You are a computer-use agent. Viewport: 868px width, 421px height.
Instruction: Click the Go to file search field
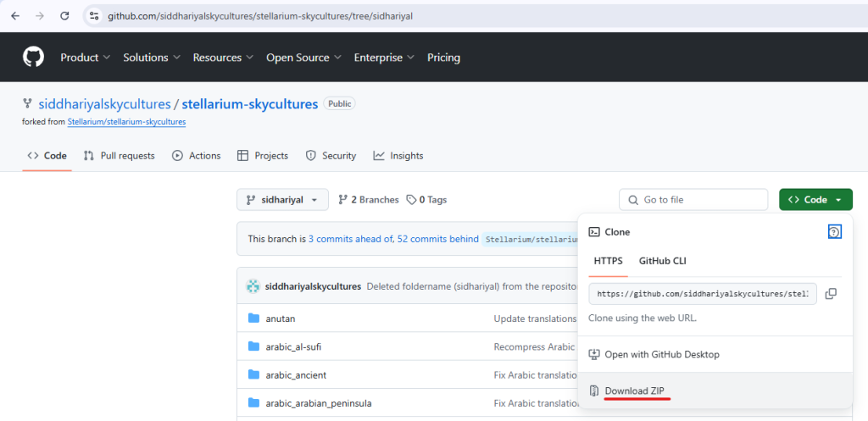pyautogui.click(x=693, y=200)
